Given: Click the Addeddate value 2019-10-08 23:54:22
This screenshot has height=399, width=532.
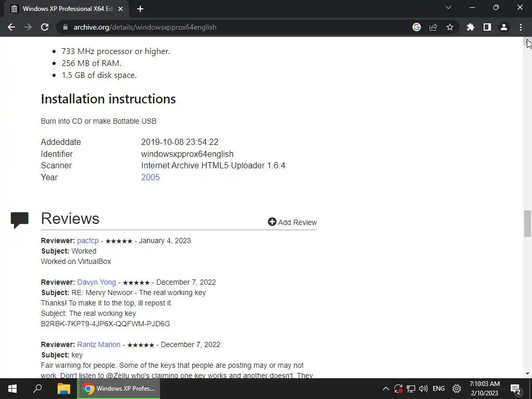Looking at the screenshot, I should (x=180, y=142).
